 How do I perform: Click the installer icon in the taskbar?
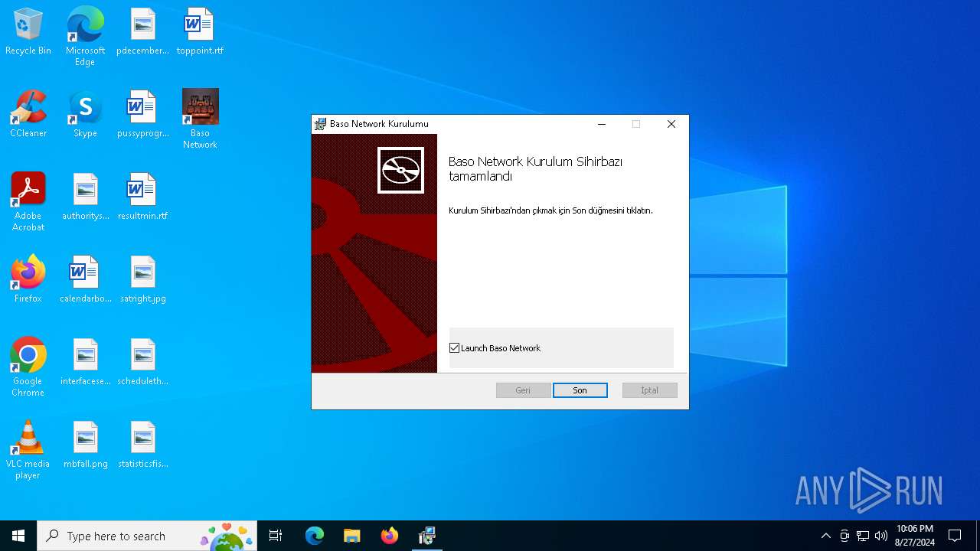427,536
